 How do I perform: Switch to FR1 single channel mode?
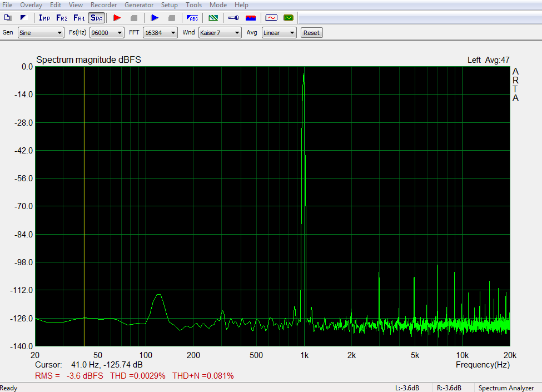[79, 18]
